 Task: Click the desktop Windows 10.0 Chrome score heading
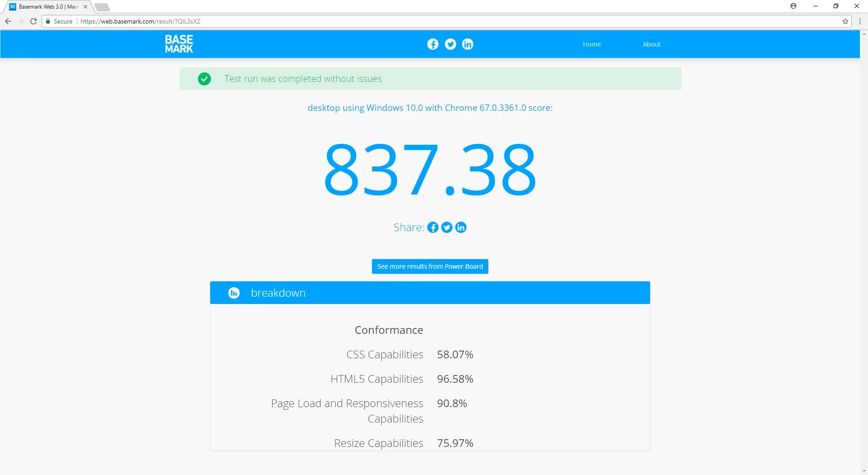click(x=430, y=108)
